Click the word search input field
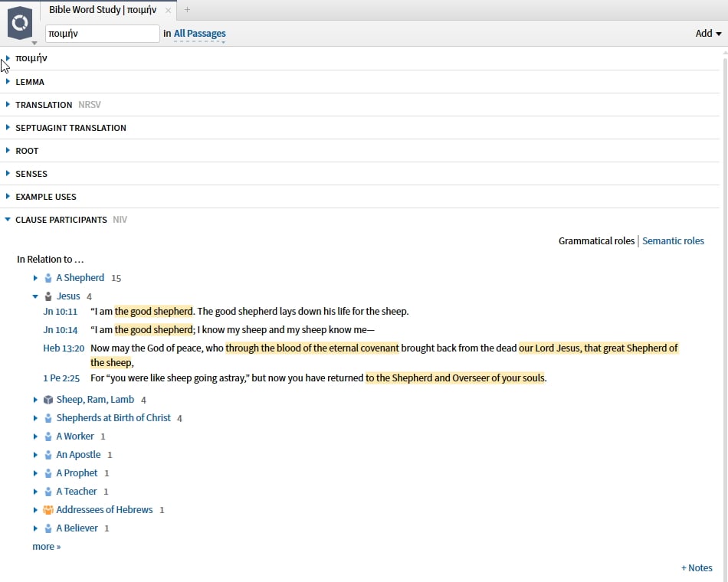Screen dimensions: 728x582 coord(102,34)
